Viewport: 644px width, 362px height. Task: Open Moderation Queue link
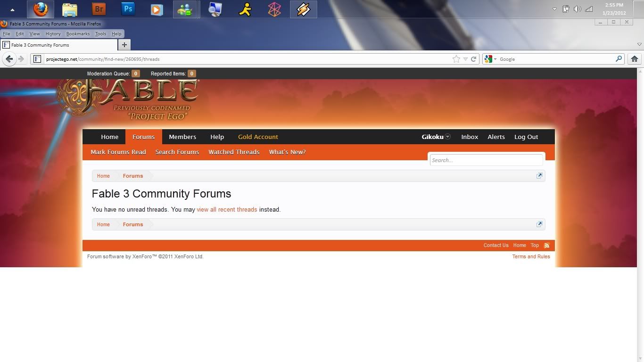coord(113,74)
